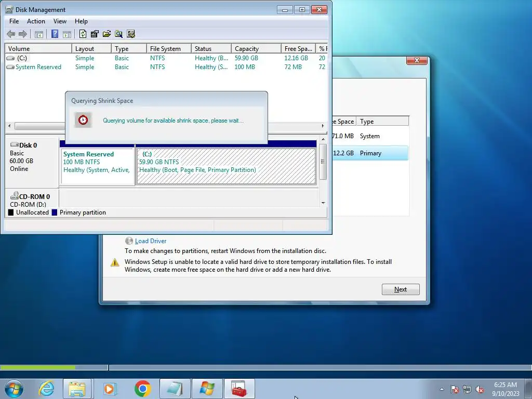Click the blue Primary partition legend swatch
Screen dimensions: 532x399
(54, 212)
